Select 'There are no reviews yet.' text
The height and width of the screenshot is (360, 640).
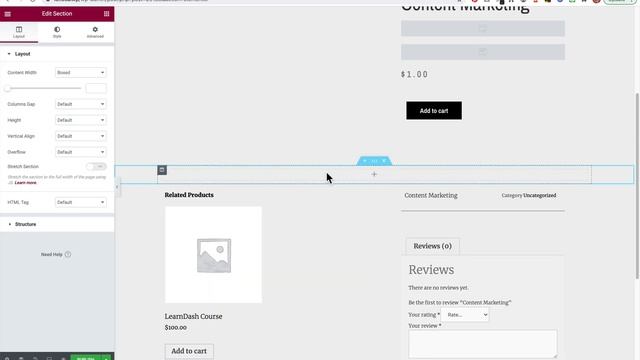(439, 288)
